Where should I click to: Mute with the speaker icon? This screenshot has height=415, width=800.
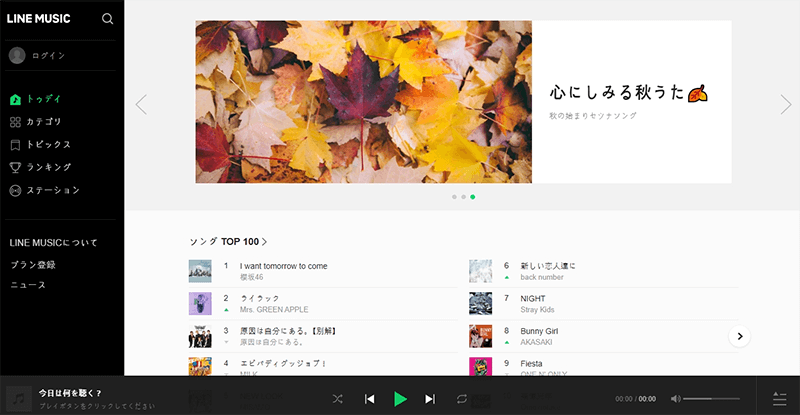pos(676,399)
